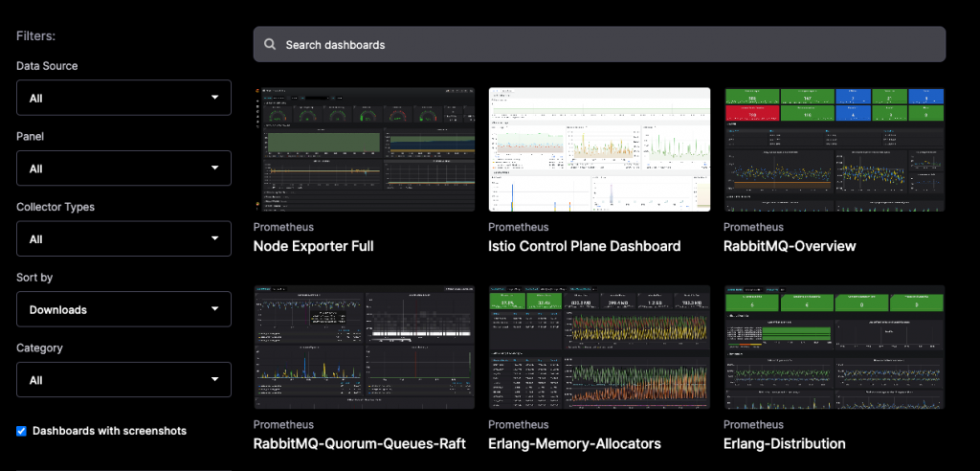
Task: Click the Erlang-Memory-Allocators title link
Action: point(574,444)
